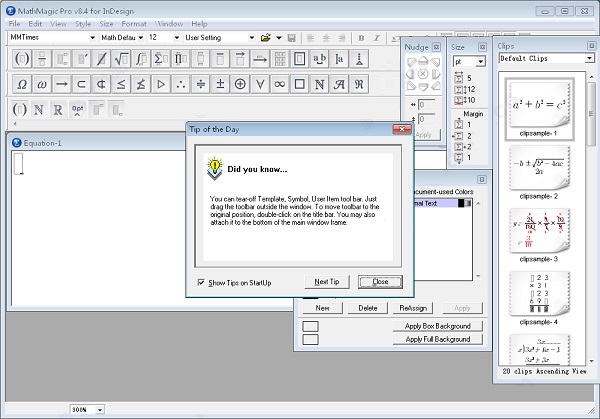Screen dimensions: 600x419
Task: Click the nudge center reset icon
Action: (422, 74)
